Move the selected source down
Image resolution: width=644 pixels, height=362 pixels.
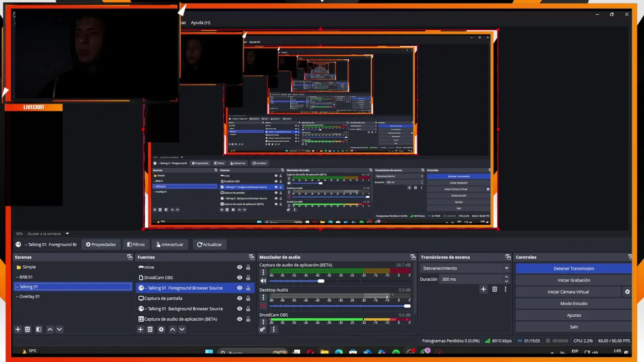click(x=182, y=329)
